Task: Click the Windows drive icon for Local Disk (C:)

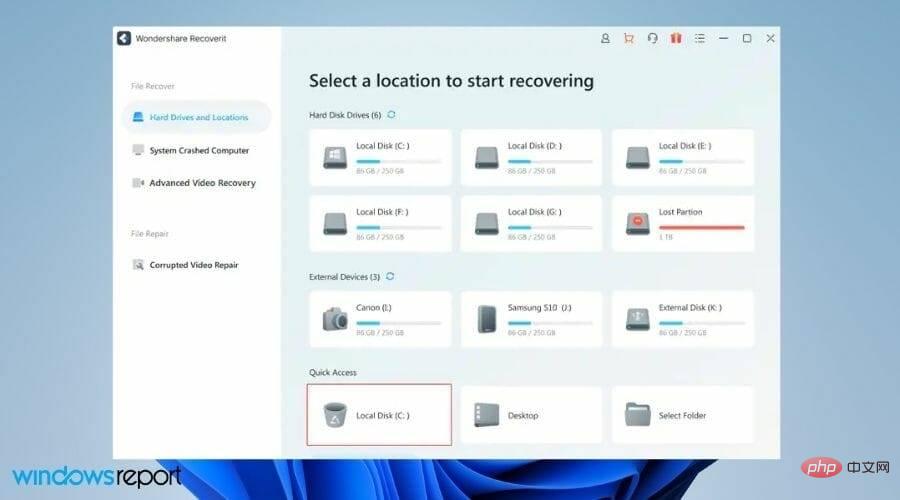Action: [335, 157]
